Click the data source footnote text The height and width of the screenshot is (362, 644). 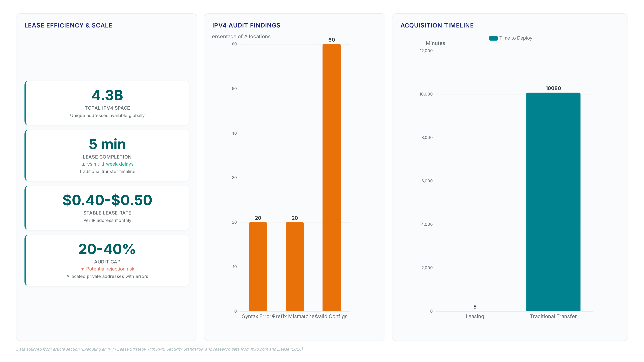click(160, 349)
